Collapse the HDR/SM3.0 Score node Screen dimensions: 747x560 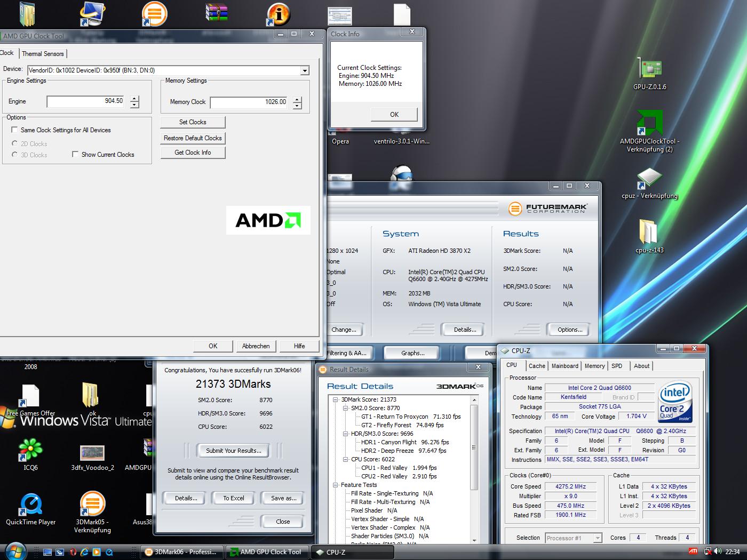click(345, 434)
